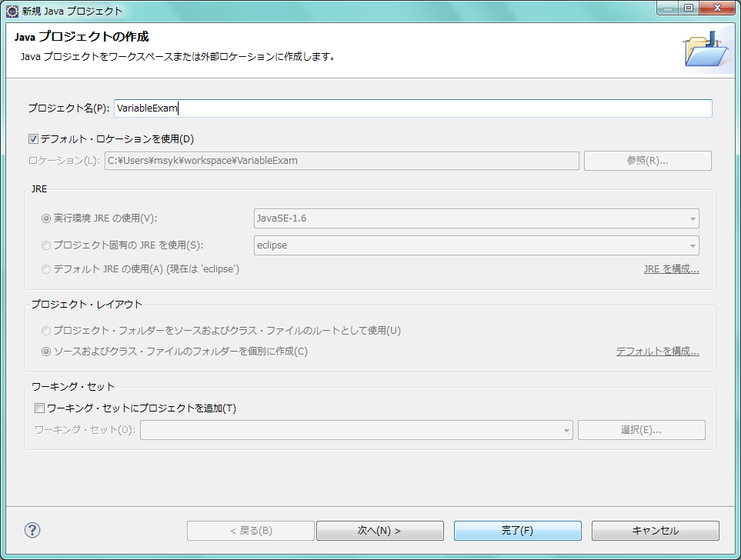Screen dimensions: 741x560
Task: Click the JRE を構成... link
Action: pos(671,269)
